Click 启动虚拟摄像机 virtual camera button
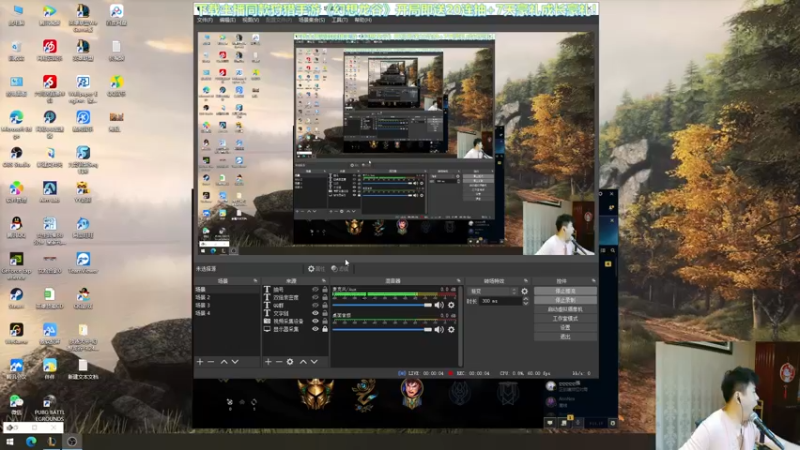The height and width of the screenshot is (450, 800). pyautogui.click(x=565, y=309)
